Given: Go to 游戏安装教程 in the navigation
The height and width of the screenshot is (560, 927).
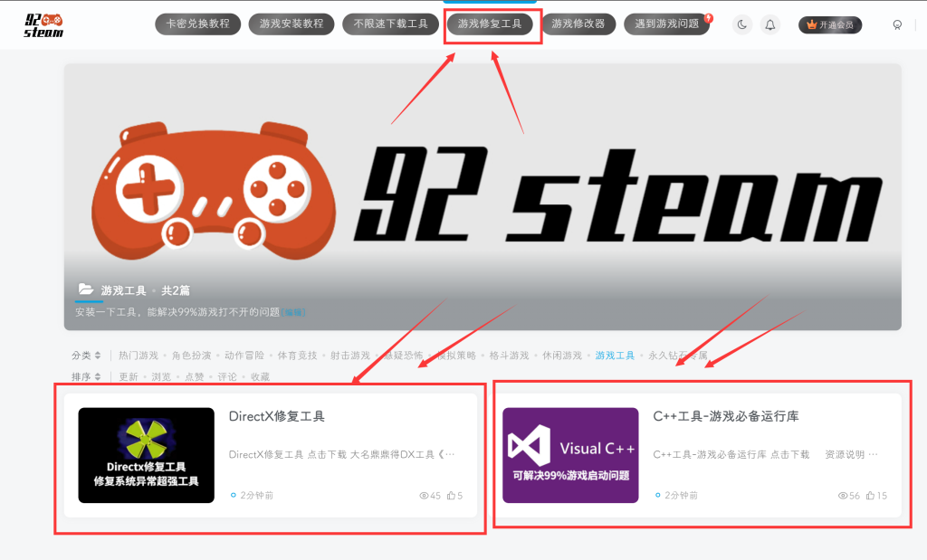Looking at the screenshot, I should 291,24.
